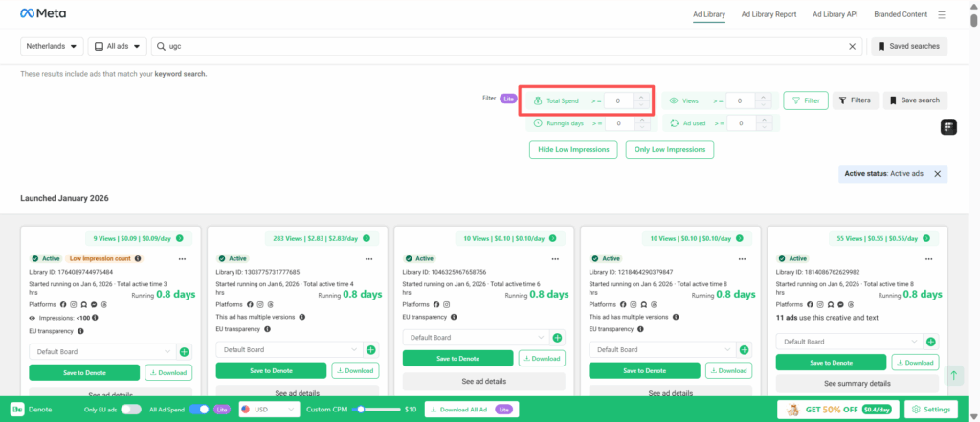Open three-dot menu on ad 1814086762629982
Screen dimensions: 980x422
[x=928, y=258]
